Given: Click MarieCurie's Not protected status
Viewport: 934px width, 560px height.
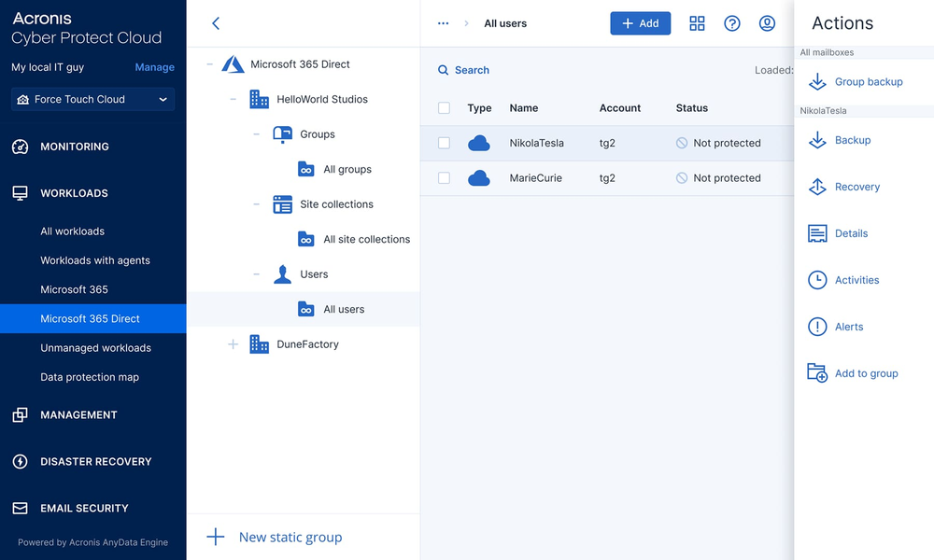Looking at the screenshot, I should click(x=718, y=178).
